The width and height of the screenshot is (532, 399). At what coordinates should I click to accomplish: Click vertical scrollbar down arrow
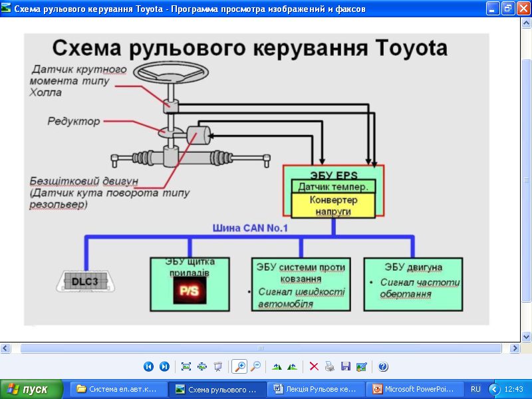[x=526, y=337]
